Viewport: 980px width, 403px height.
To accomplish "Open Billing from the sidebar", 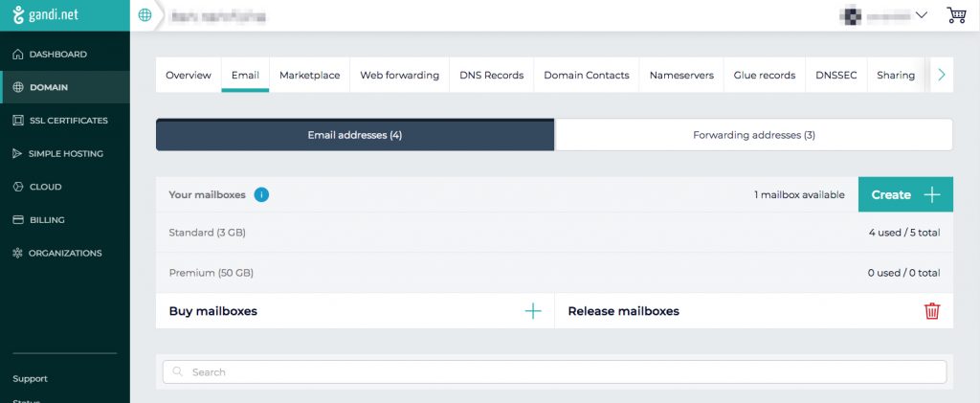I will click(x=47, y=220).
